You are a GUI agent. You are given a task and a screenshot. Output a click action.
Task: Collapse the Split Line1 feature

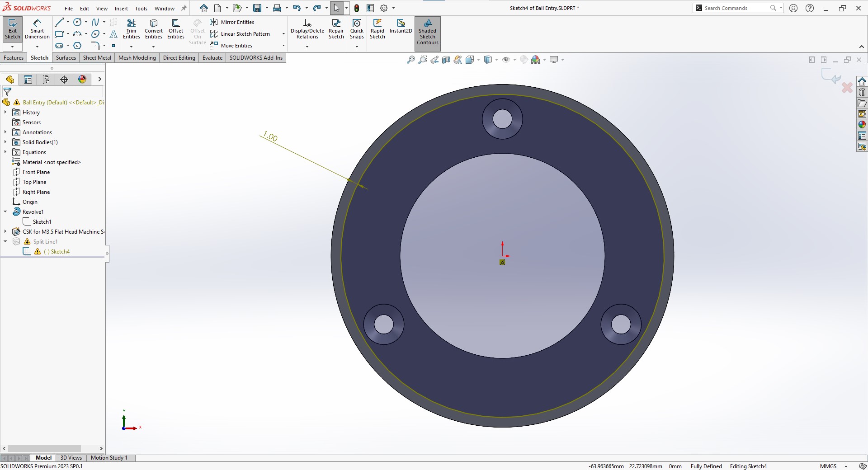(5, 241)
